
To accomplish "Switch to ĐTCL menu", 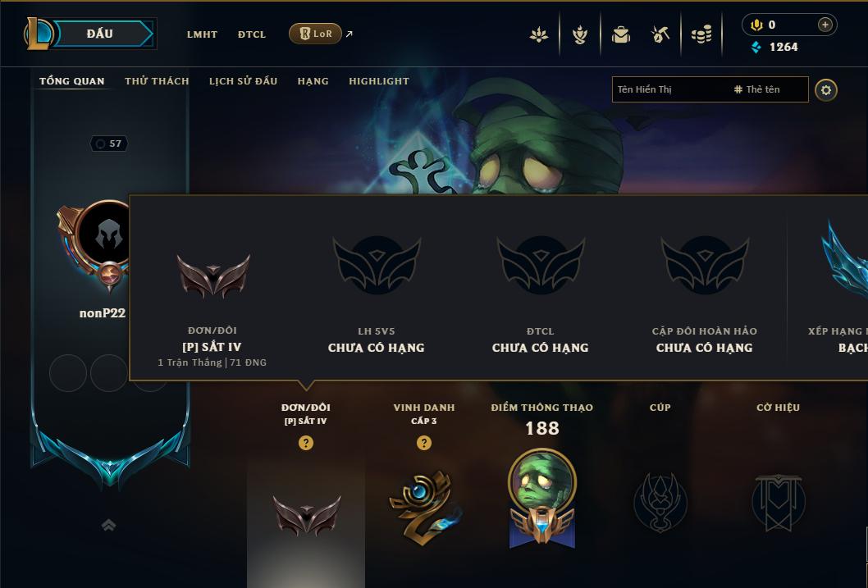I will click(x=252, y=34).
